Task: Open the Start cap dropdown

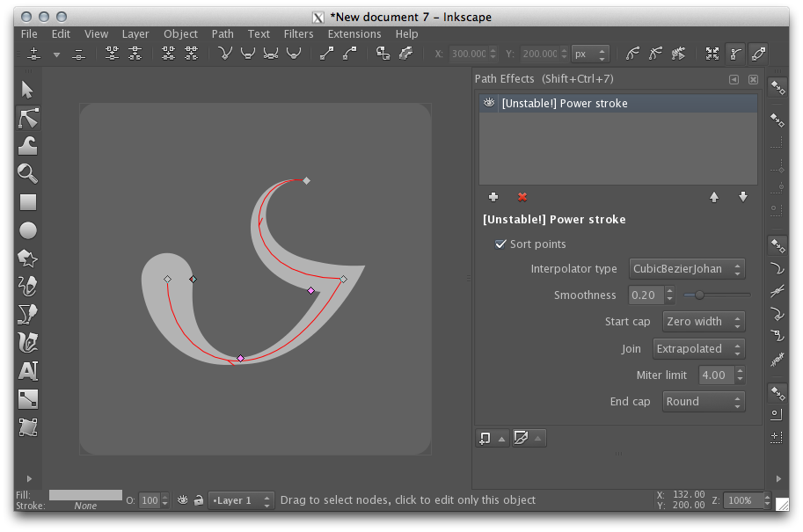Action: pos(704,322)
